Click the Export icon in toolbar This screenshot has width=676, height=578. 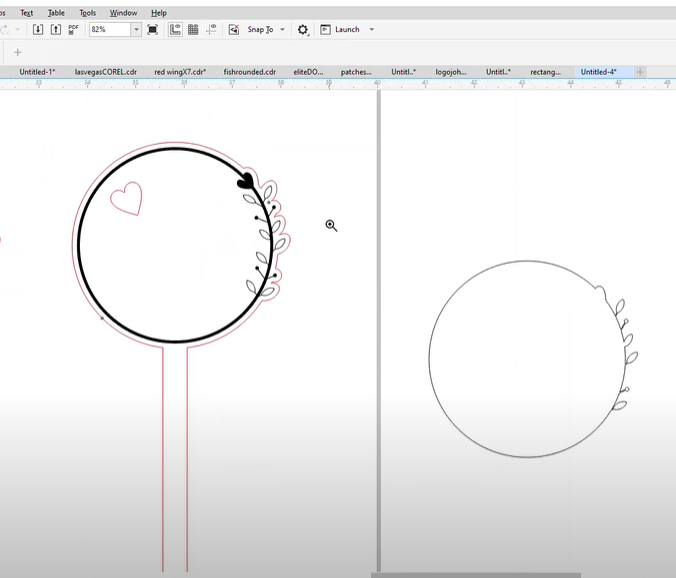point(56,30)
